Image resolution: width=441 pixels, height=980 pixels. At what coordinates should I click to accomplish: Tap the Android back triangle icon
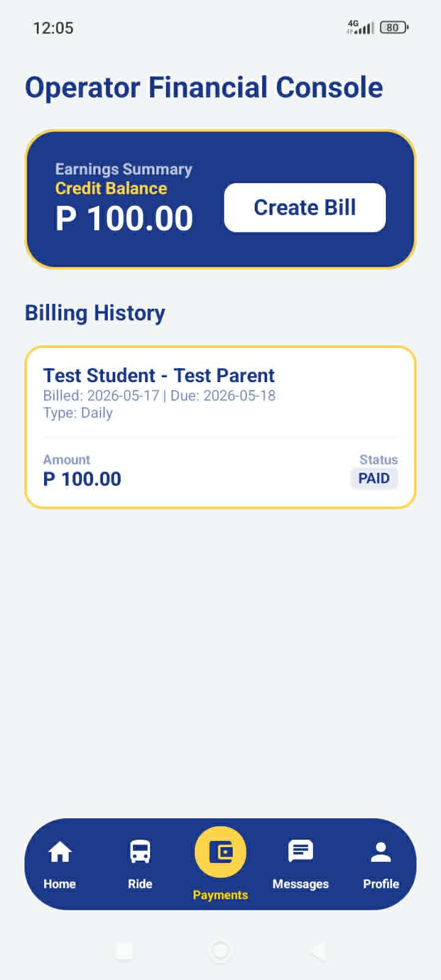pos(317,951)
